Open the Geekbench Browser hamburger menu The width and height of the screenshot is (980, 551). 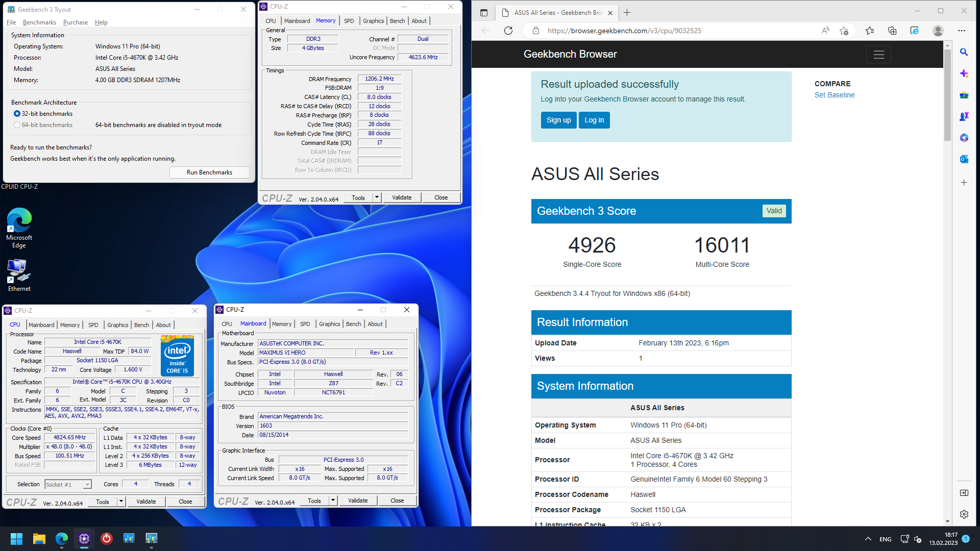[x=878, y=54]
